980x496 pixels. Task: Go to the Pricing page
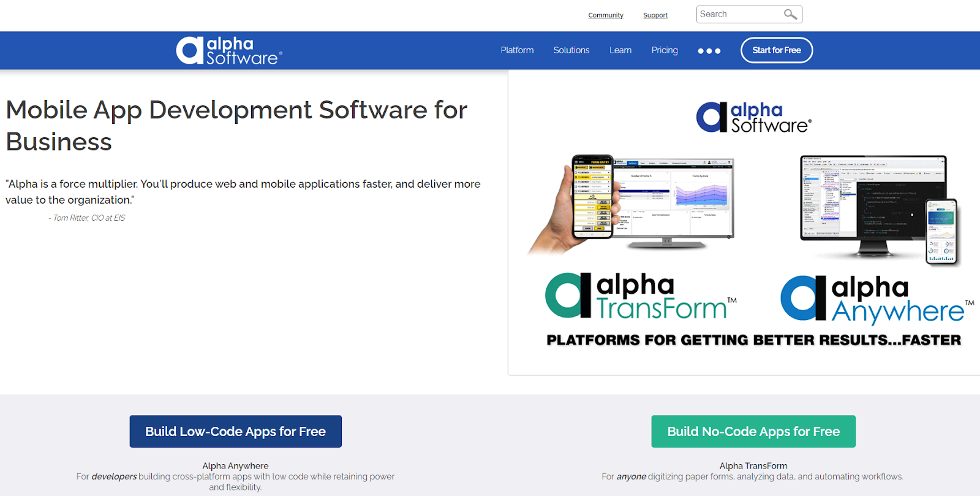(x=665, y=50)
